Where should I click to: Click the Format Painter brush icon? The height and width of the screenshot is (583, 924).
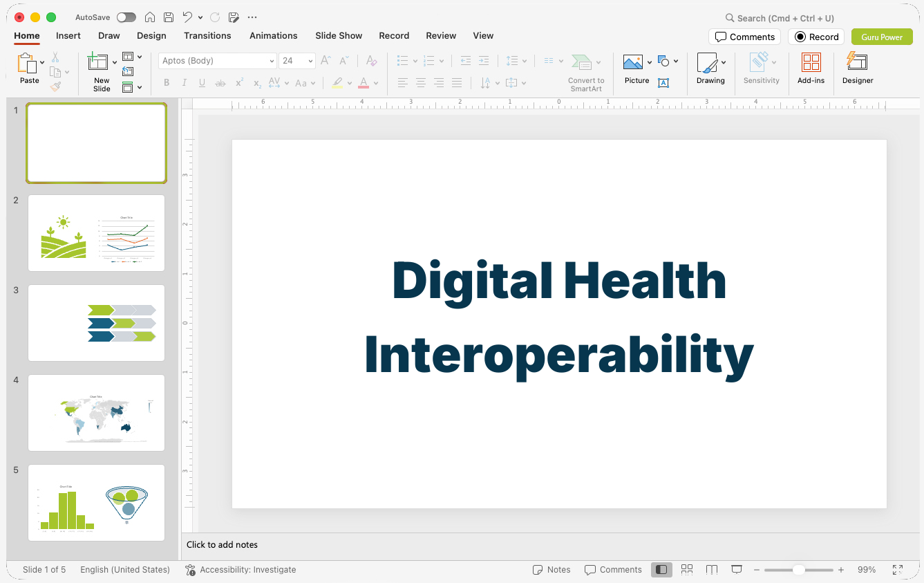tap(55, 86)
